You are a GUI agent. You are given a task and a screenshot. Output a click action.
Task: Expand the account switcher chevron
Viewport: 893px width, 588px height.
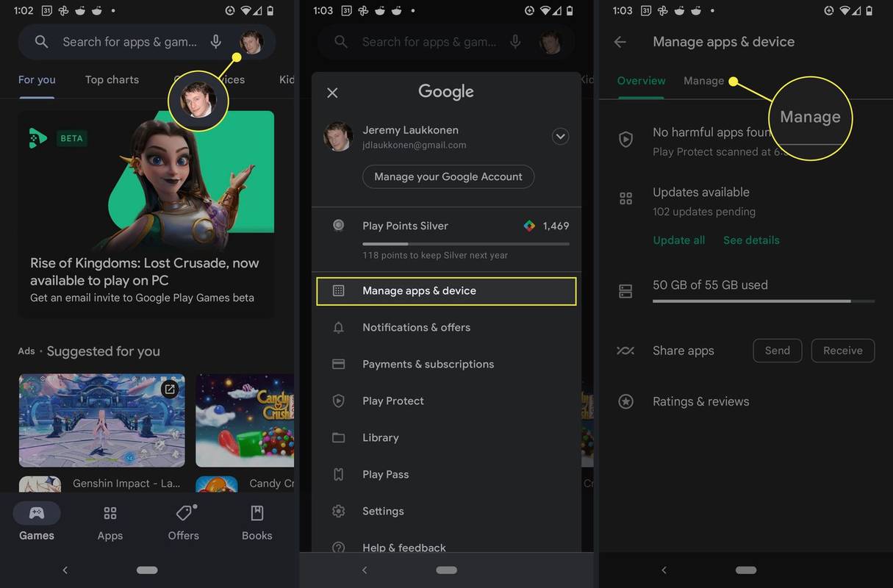pos(560,137)
